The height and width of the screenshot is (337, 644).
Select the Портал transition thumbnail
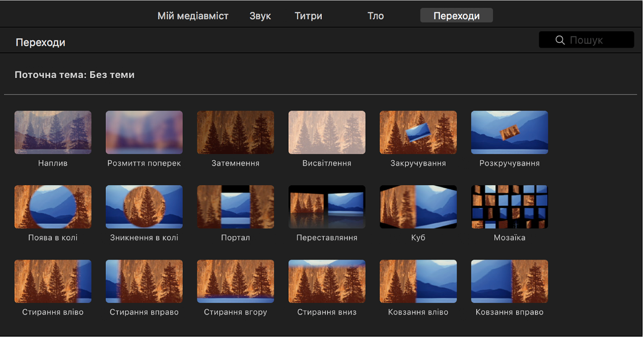pos(235,207)
